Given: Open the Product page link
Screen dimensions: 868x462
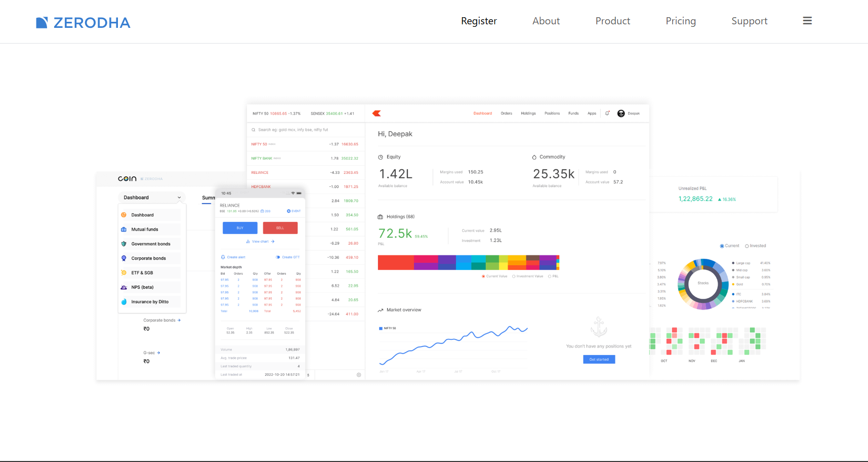Looking at the screenshot, I should click(x=612, y=21).
